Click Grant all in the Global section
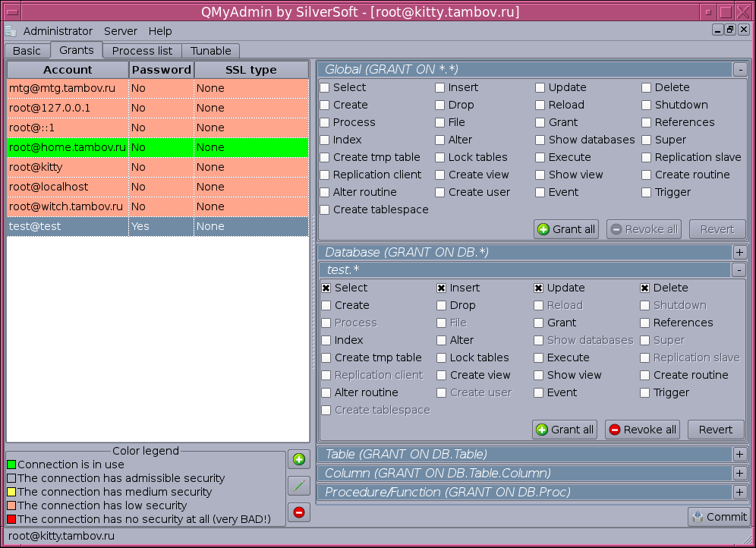756x548 pixels. click(566, 229)
